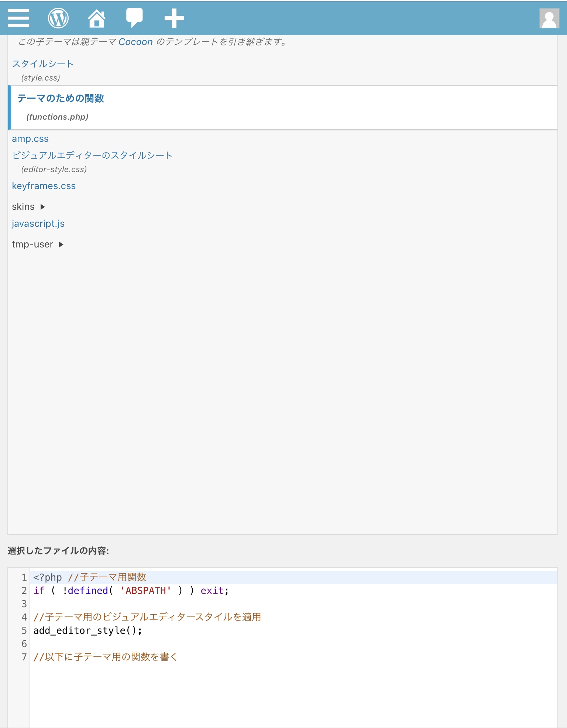Screen dimensions: 567x728
Task: Open ビジュアルエディターのスタイルシート file
Action: coord(92,155)
